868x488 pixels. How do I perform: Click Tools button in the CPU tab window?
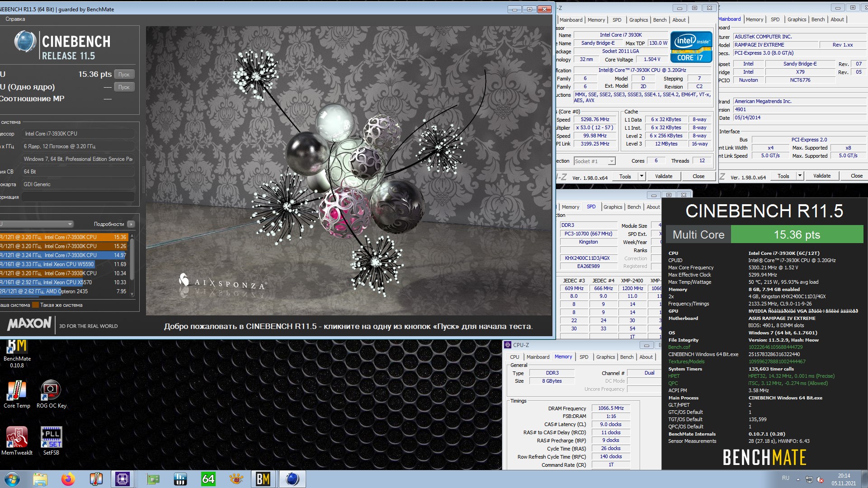point(625,177)
